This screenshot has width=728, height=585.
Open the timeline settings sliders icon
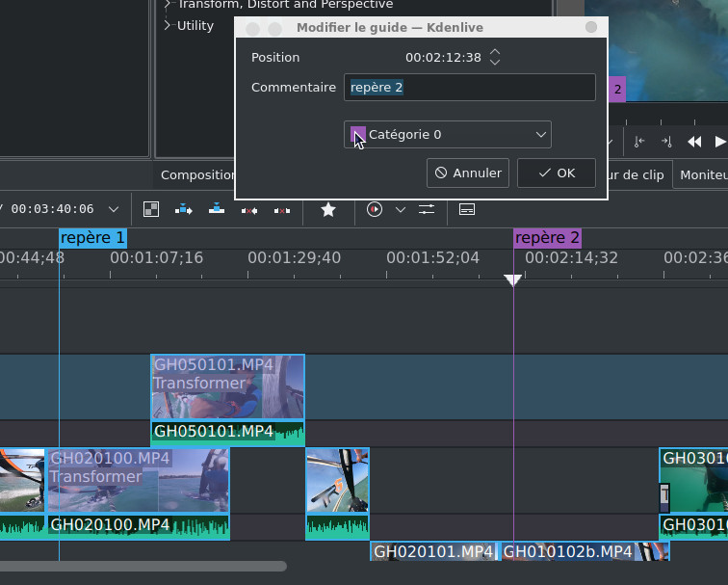[427, 209]
